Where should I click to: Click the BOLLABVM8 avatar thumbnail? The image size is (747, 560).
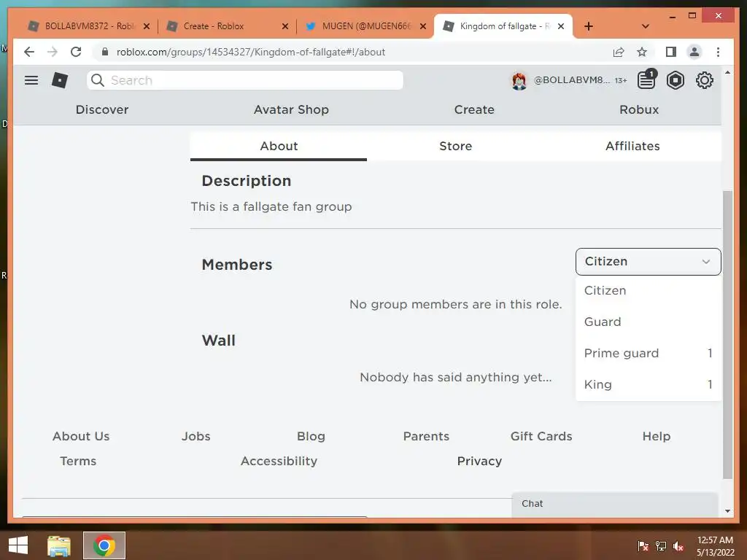tap(519, 81)
